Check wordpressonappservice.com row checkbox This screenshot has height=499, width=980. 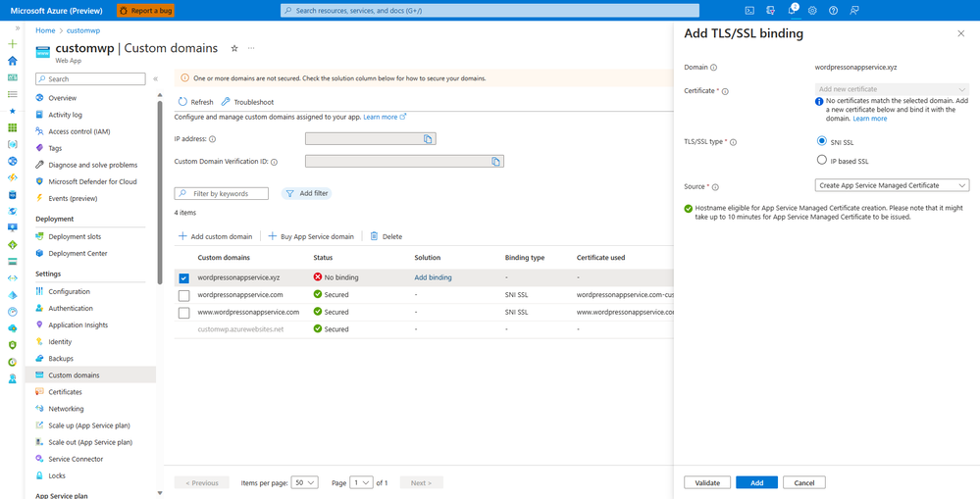[x=183, y=295]
